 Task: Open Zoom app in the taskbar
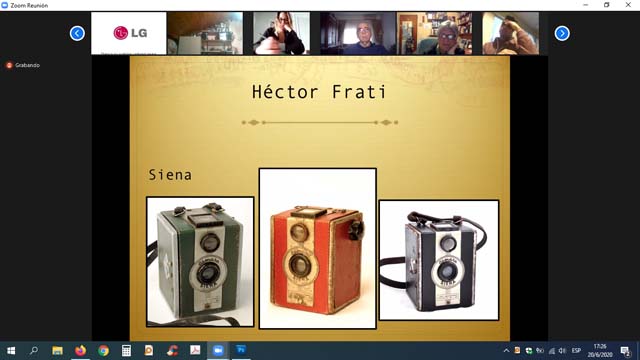[x=218, y=350]
